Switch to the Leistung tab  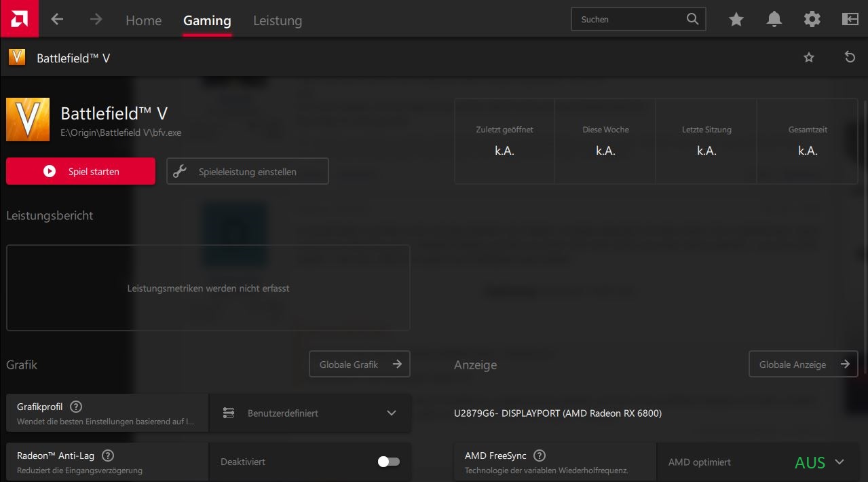[x=278, y=20]
